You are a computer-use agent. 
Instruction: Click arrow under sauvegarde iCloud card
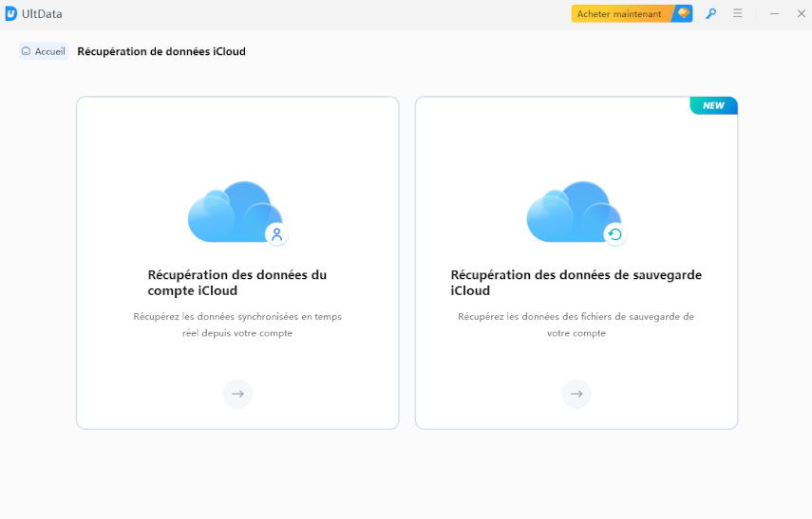(x=576, y=394)
